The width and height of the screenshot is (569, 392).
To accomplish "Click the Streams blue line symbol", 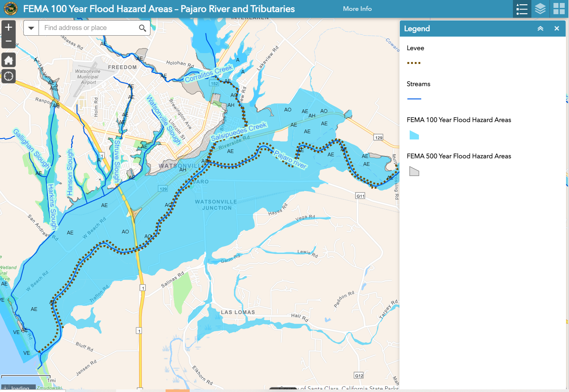I will (414, 99).
